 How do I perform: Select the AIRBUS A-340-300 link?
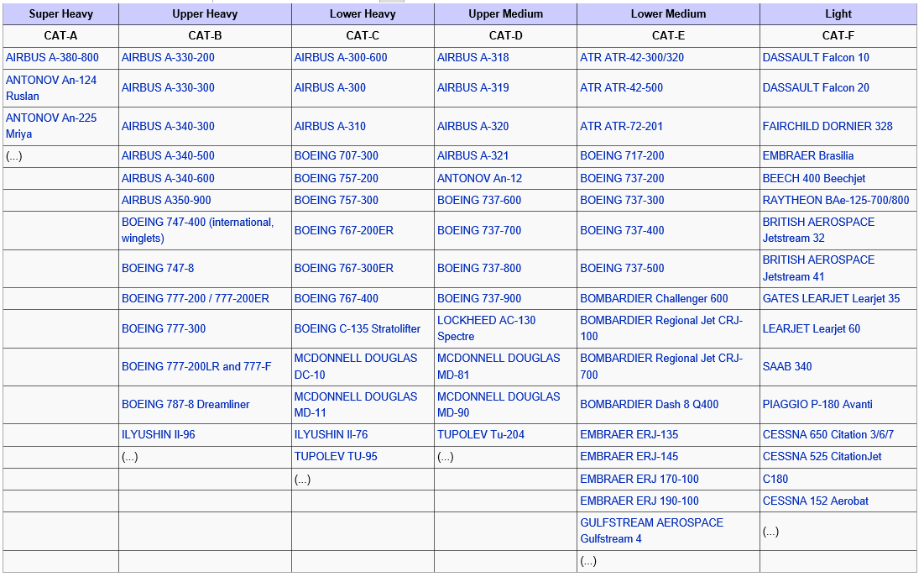(168, 126)
